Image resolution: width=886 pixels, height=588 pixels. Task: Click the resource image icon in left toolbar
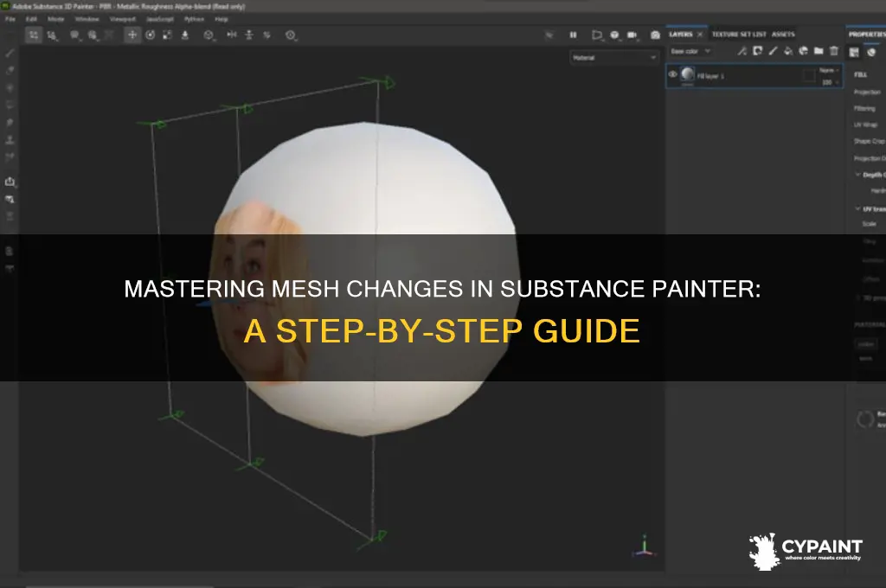pyautogui.click(x=10, y=199)
